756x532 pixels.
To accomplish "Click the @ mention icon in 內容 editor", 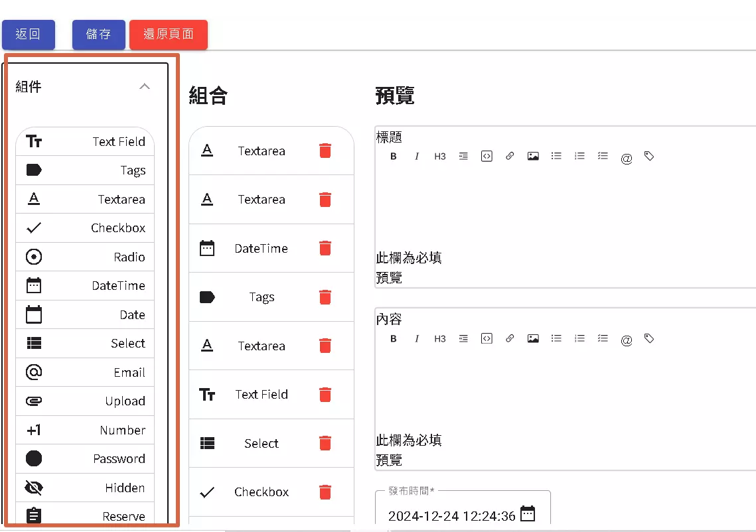I will pyautogui.click(x=626, y=340).
